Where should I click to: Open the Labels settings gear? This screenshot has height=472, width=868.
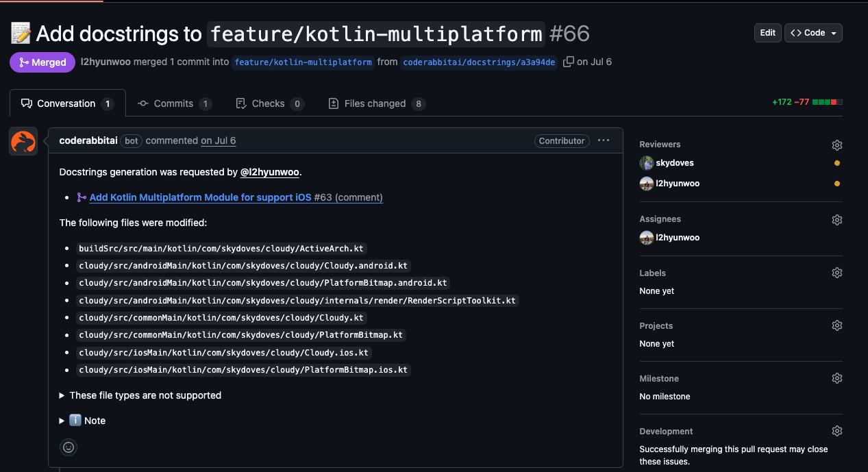coord(836,273)
